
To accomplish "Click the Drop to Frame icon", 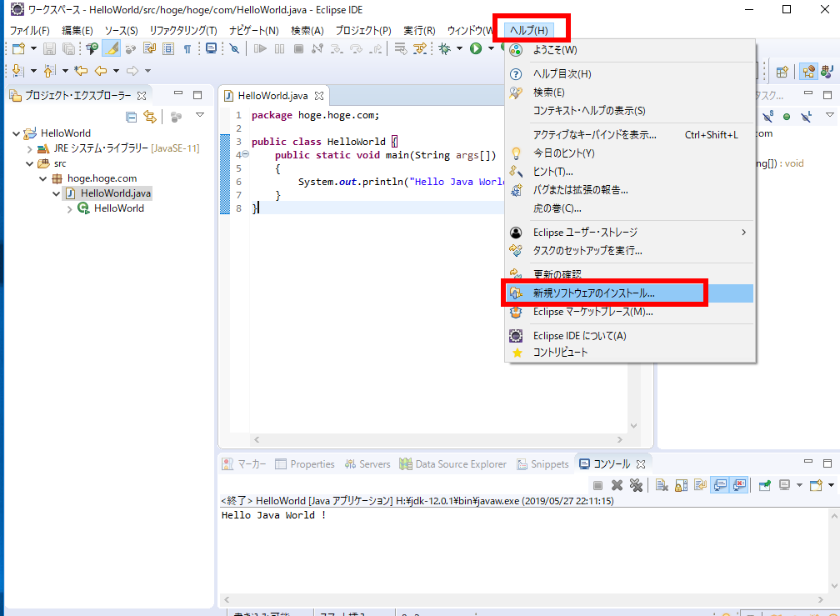I will click(400, 48).
